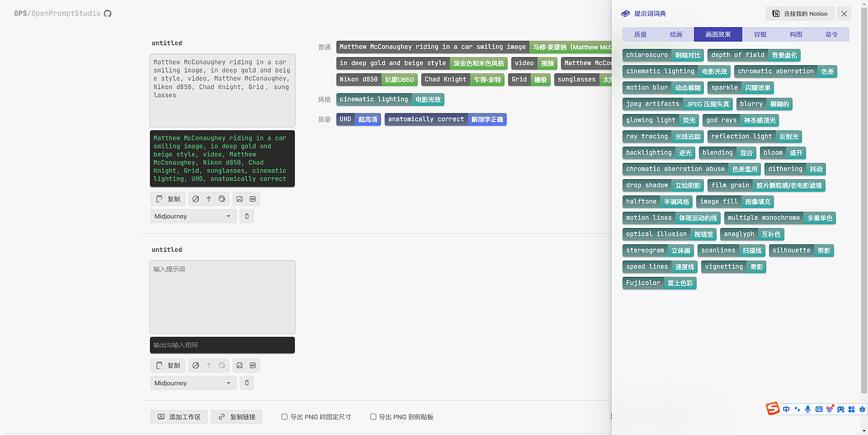Click the soft keyboard icon in IME bar

click(x=818, y=409)
